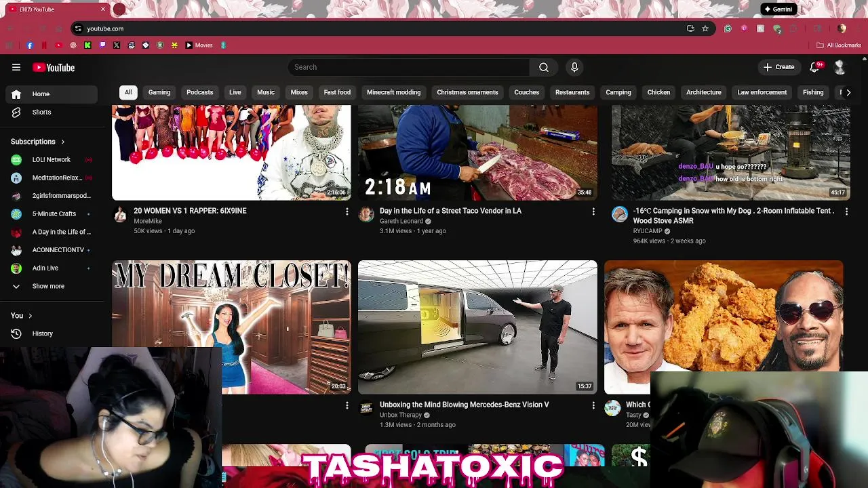Select the Architecture filter chip
The height and width of the screenshot is (488, 868).
tap(704, 92)
